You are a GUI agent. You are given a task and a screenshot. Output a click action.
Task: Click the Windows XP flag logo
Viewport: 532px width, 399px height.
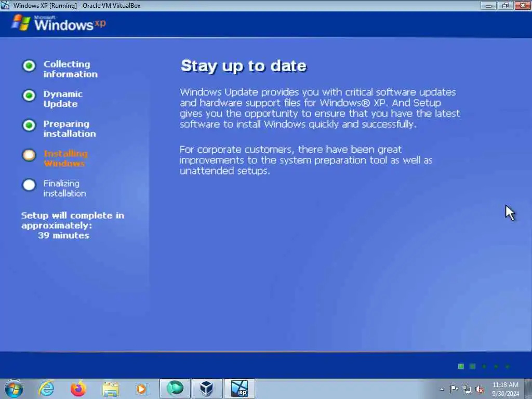pos(21,22)
